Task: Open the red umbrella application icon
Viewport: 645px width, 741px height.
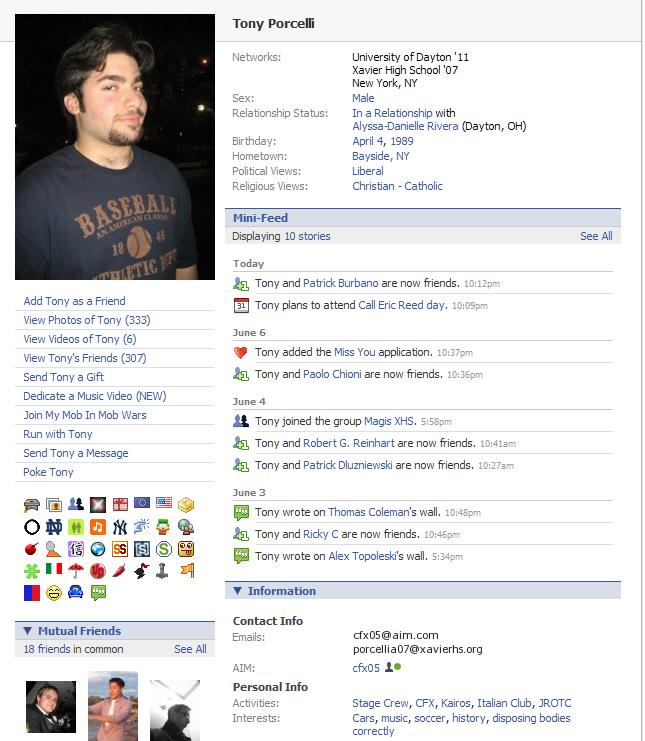Action: 76,570
